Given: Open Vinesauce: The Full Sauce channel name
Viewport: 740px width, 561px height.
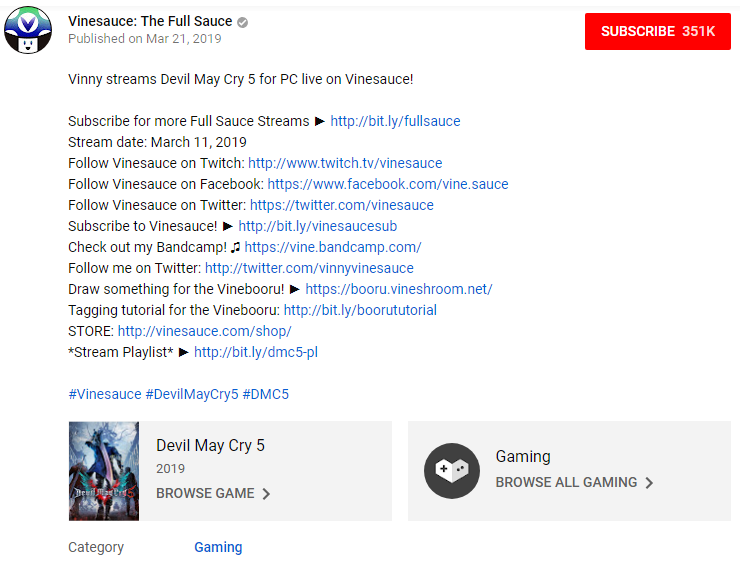Looking at the screenshot, I should tap(150, 21).
